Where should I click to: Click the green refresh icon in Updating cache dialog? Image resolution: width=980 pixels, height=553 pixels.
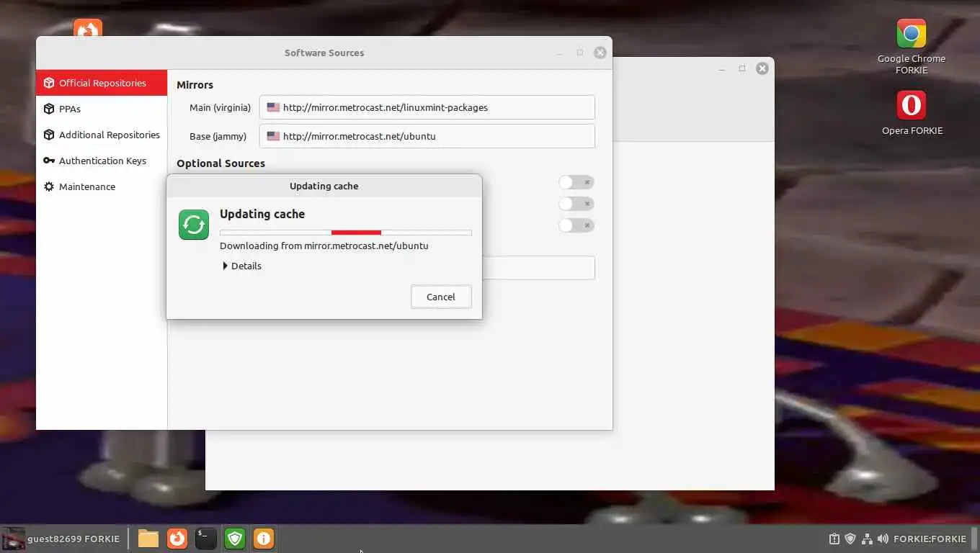pyautogui.click(x=194, y=225)
